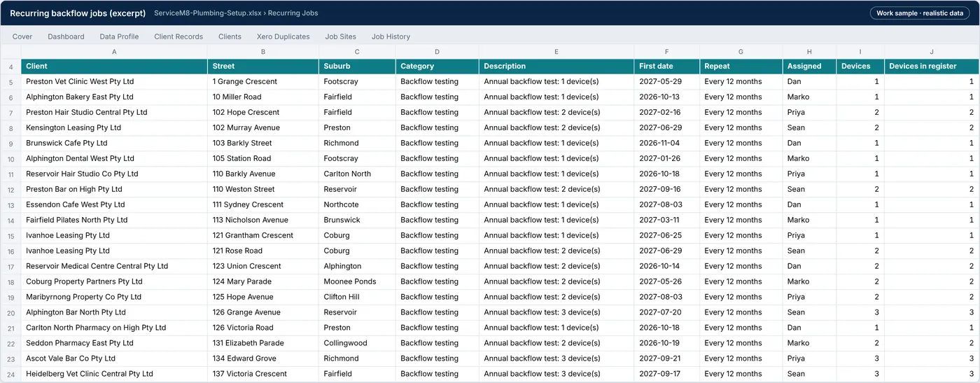Screen dimensions: 980x383
Task: Click the Devices header cell
Action: click(860, 67)
